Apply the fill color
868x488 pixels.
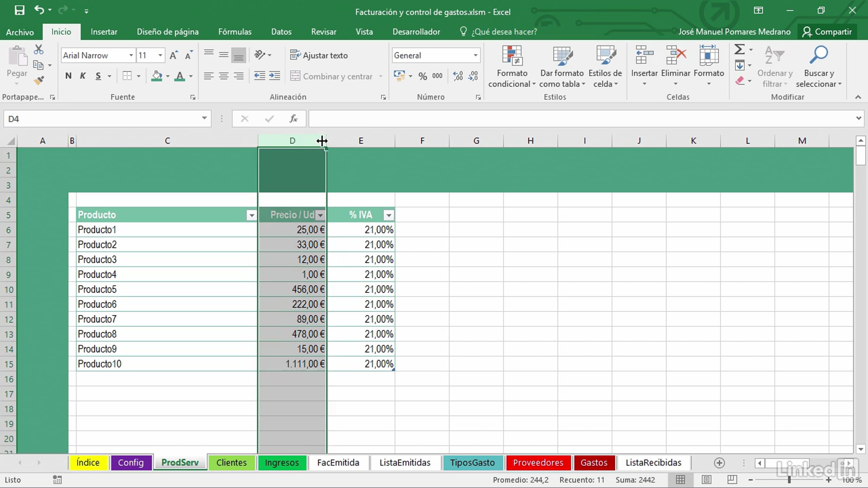pyautogui.click(x=157, y=76)
